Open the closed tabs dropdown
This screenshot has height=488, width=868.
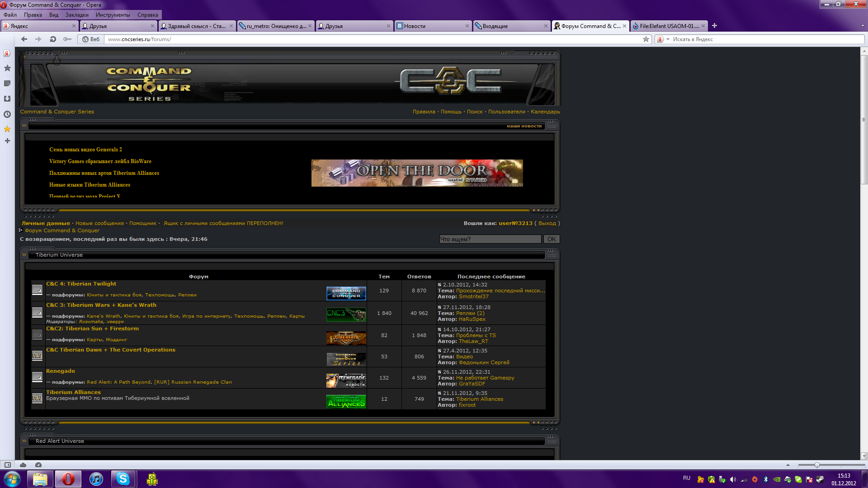click(x=862, y=26)
